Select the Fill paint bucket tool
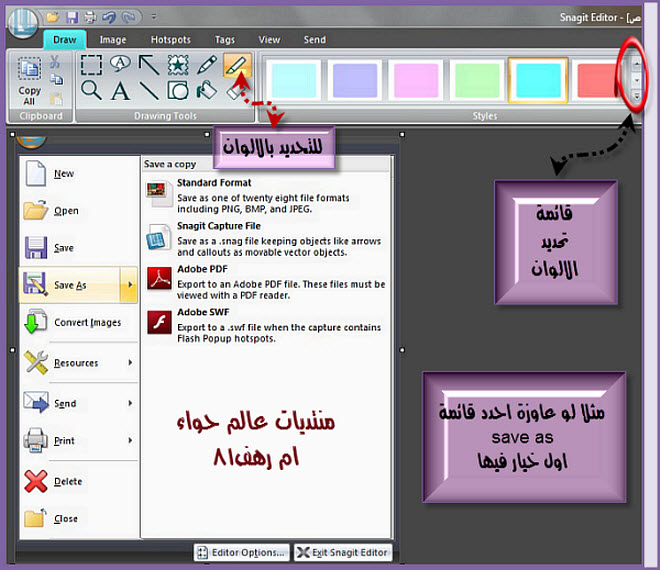Image resolution: width=660 pixels, height=570 pixels. click(x=207, y=91)
